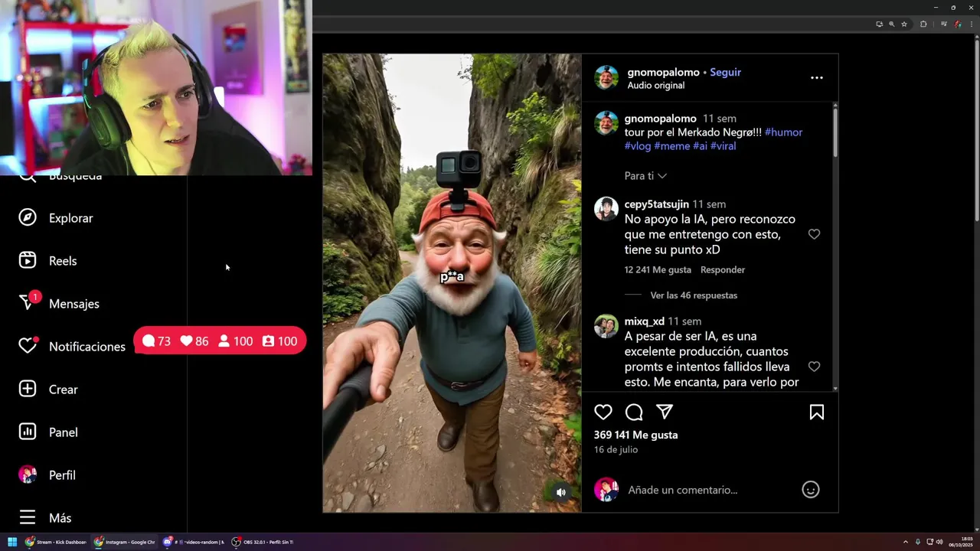Click the comments panel scrollbar
The image size is (980, 551).
[835, 132]
